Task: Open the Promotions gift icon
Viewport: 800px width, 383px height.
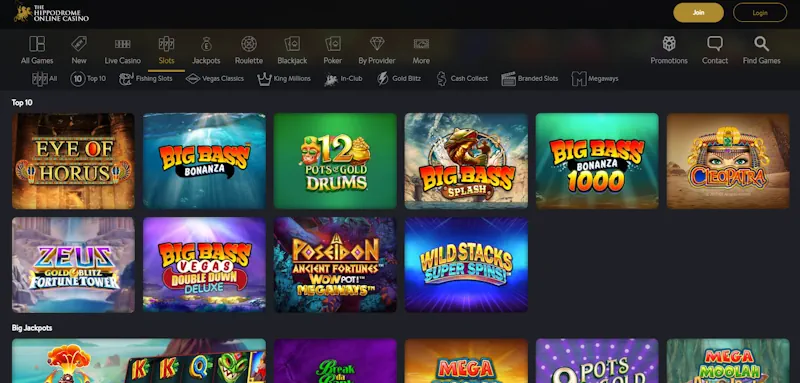Action: click(x=669, y=44)
